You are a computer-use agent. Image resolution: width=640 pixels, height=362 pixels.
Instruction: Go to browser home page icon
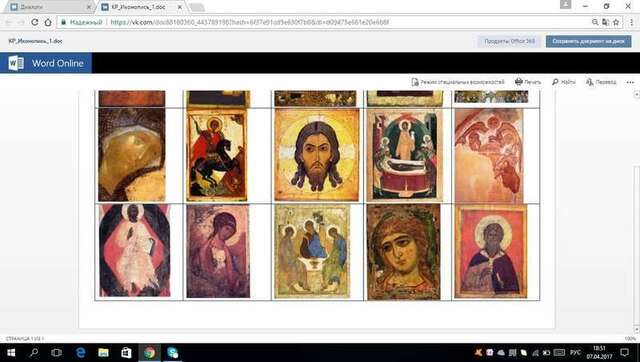(x=48, y=22)
